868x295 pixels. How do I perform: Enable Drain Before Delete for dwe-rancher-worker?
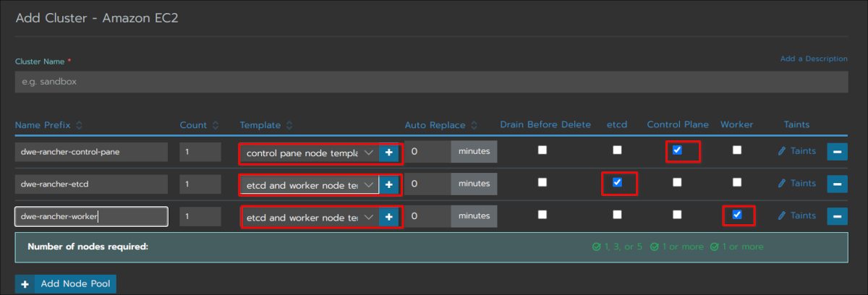542,214
